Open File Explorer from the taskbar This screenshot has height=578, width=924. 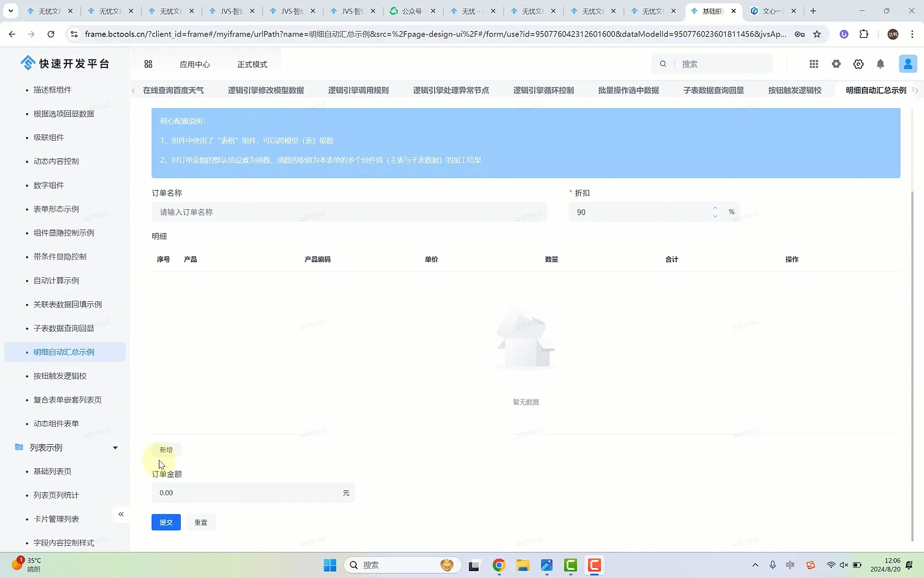coord(523,565)
